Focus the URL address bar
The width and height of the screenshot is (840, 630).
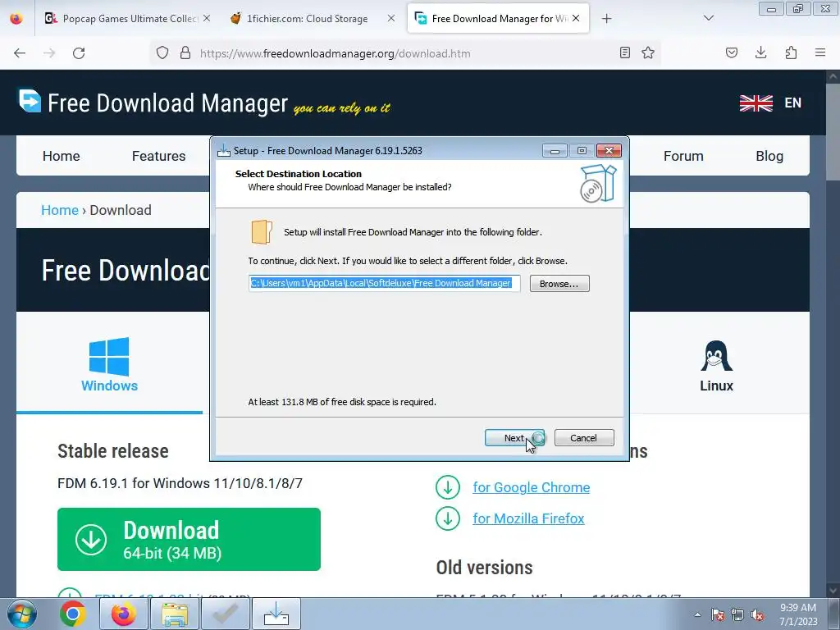point(404,53)
